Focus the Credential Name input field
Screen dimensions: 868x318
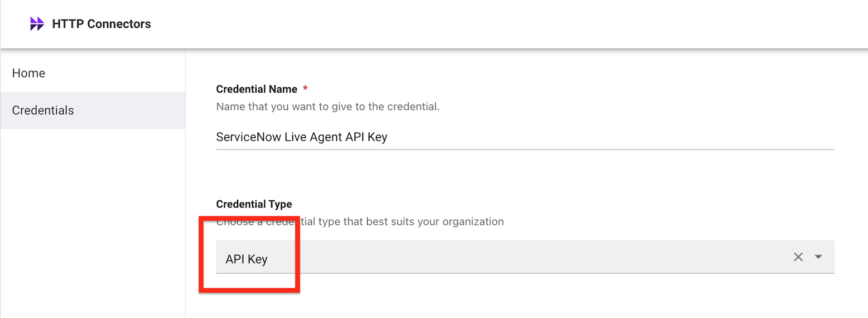(x=524, y=137)
